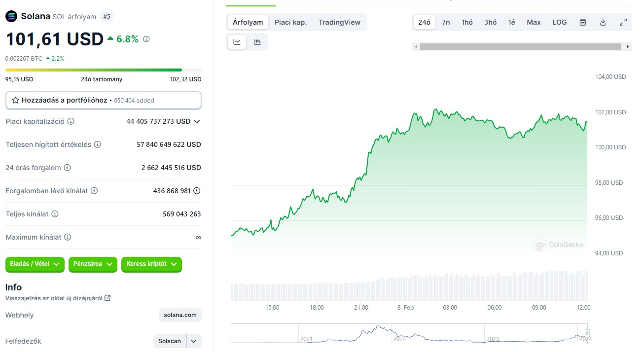
Task: Click the download chart data icon
Action: tap(603, 22)
